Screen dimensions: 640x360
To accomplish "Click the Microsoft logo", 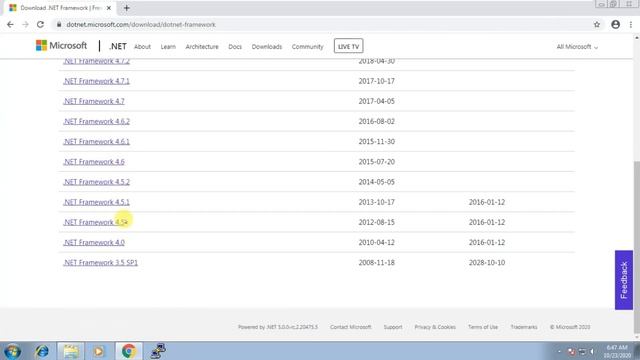I will pyautogui.click(x=61, y=45).
